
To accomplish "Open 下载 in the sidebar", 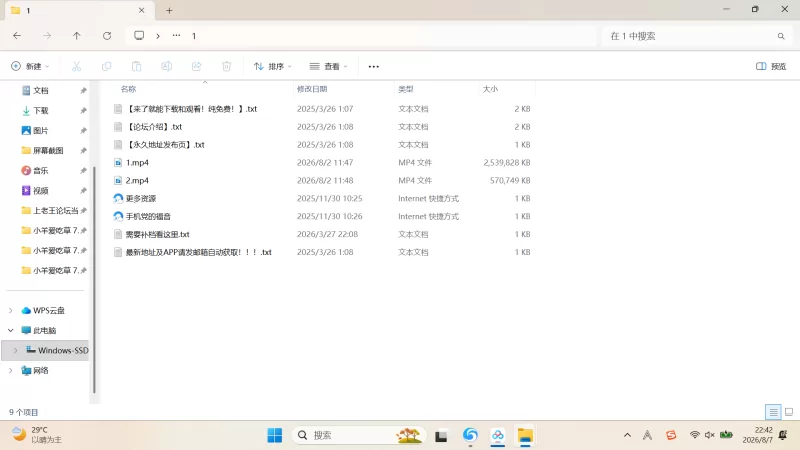I will (41, 111).
